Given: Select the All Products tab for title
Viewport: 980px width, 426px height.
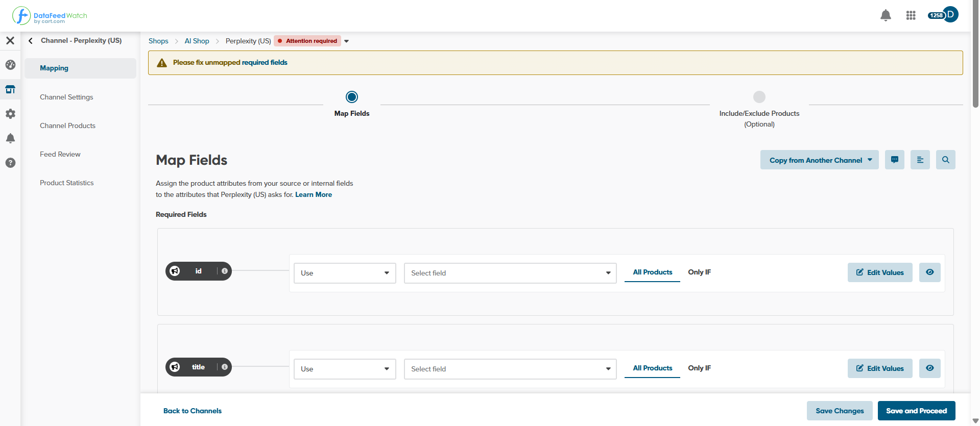Looking at the screenshot, I should pyautogui.click(x=652, y=368).
